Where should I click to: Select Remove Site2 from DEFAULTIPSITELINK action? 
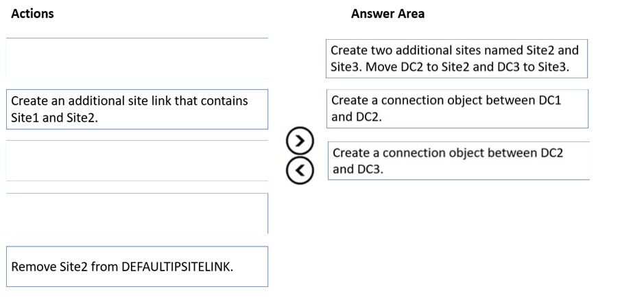tap(136, 266)
